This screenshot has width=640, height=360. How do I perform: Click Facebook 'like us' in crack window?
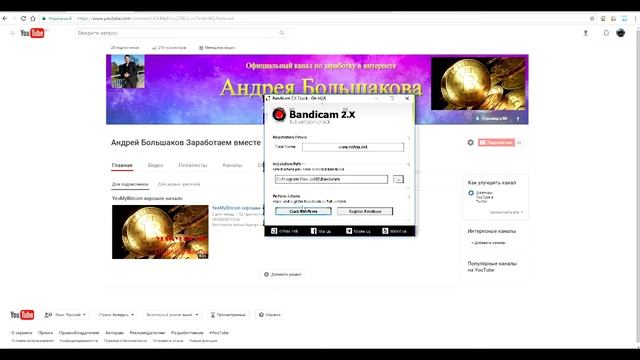(321, 231)
